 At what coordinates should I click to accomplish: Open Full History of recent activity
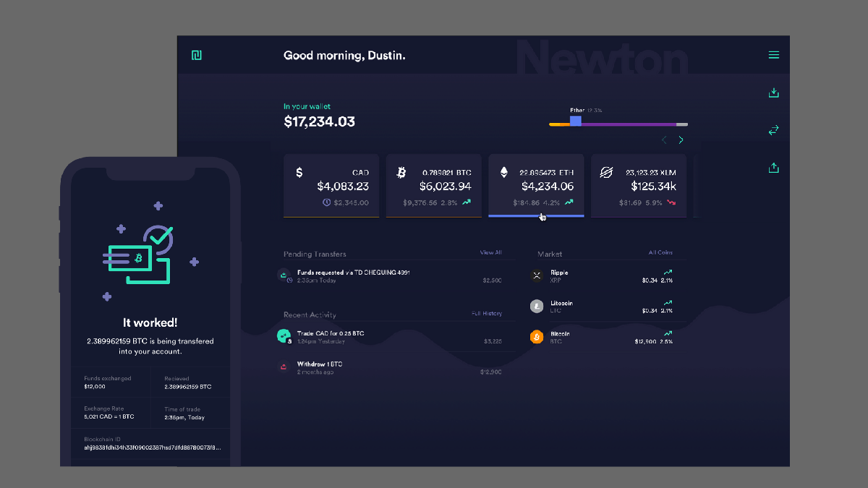click(487, 314)
